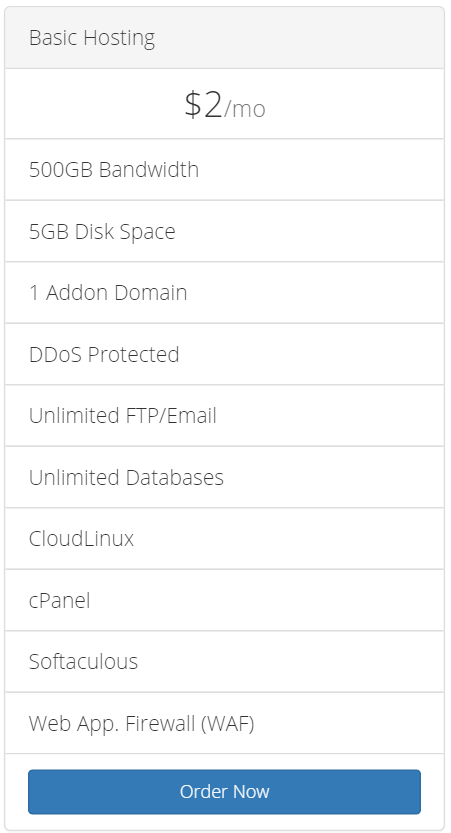
Task: Click the Order Now button
Action: pos(224,792)
